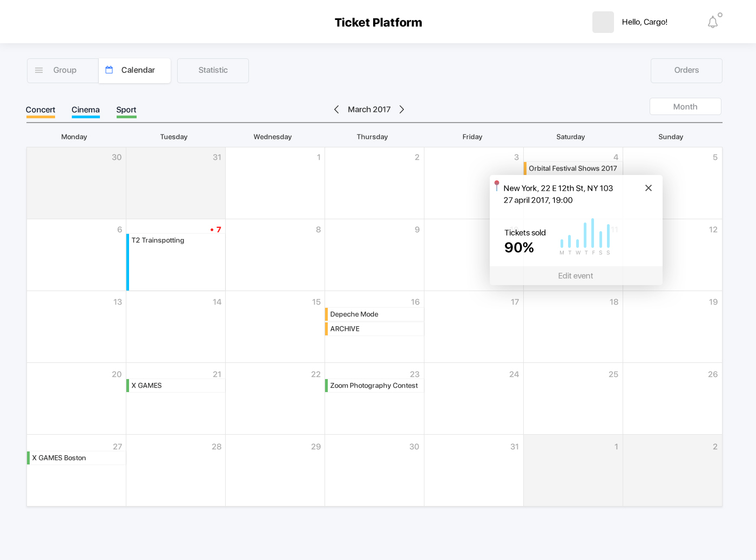Go to previous month with left chevron
756x560 pixels.
(x=336, y=110)
